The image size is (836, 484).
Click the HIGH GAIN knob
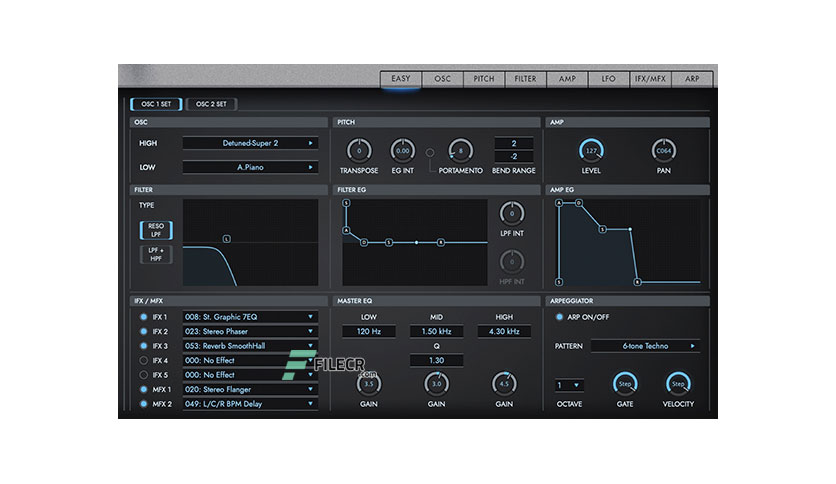(504, 384)
